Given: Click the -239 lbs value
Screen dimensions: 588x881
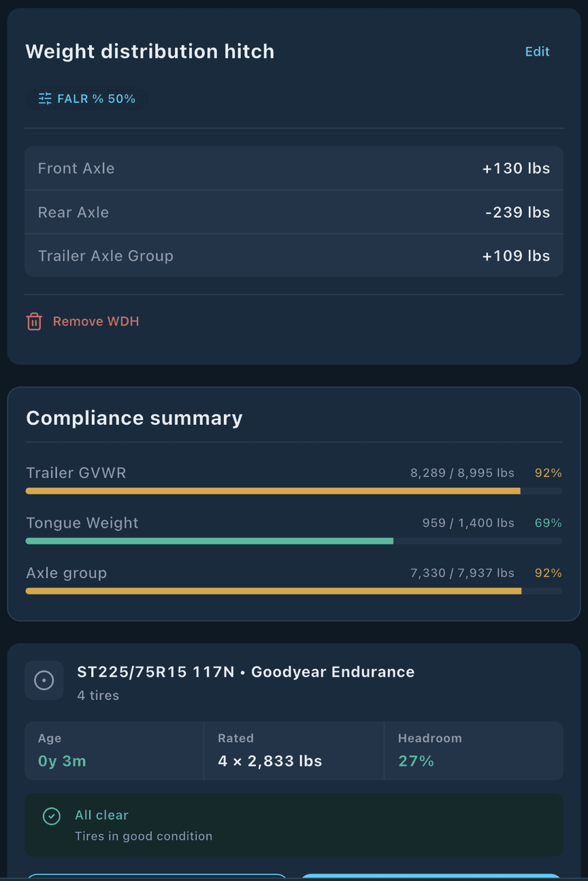Looking at the screenshot, I should coord(517,212).
